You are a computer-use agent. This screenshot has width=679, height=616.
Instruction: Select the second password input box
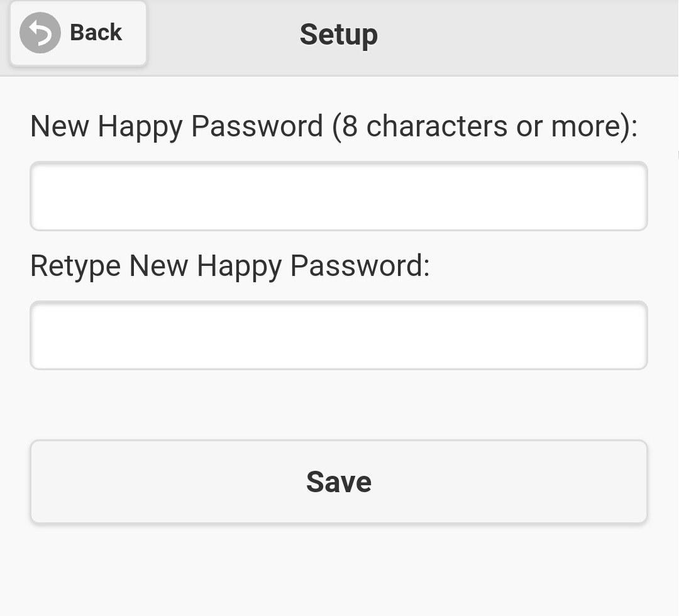coord(339,335)
